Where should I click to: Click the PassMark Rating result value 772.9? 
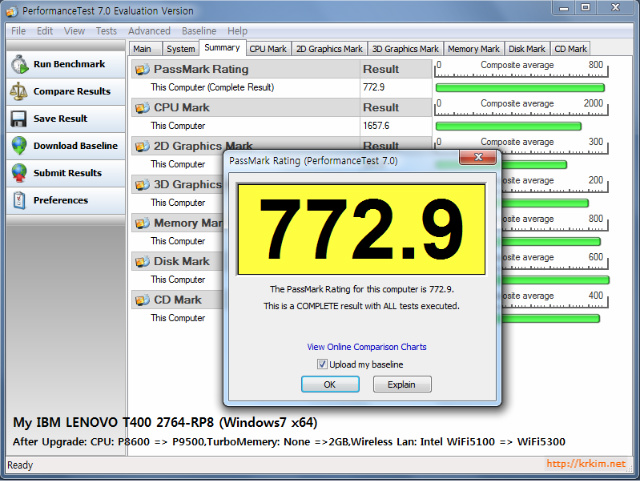pos(373,87)
